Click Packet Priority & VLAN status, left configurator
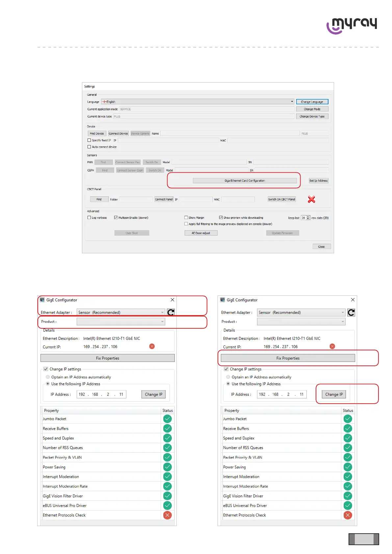 168,457
